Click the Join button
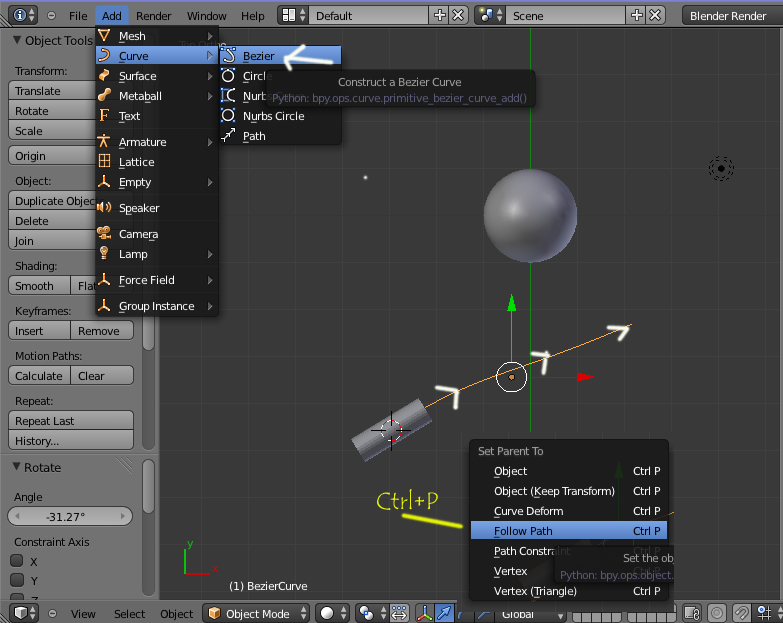This screenshot has width=783, height=623. [x=52, y=241]
